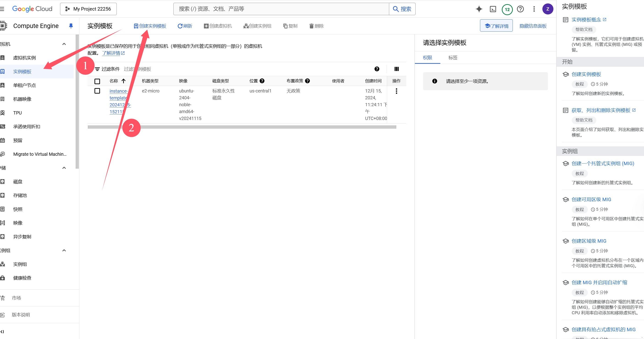
Task: Click the refresh (刷新) toolbar button
Action: point(185,26)
